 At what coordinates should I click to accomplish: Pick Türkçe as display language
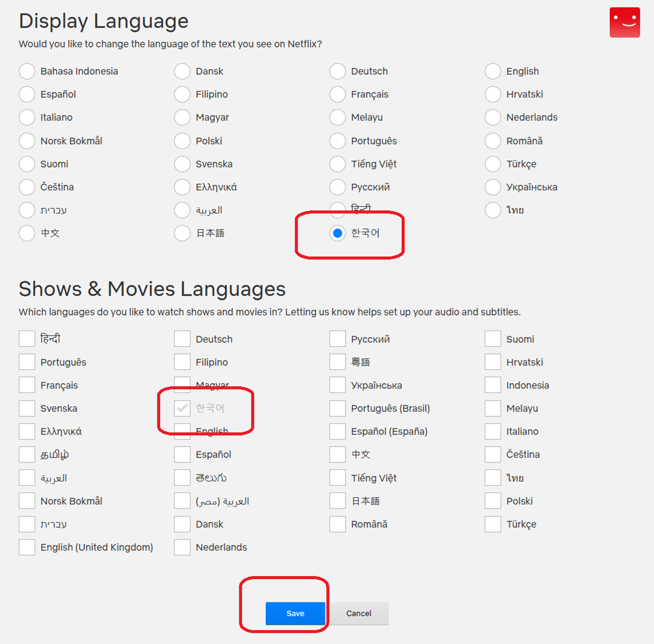[492, 164]
